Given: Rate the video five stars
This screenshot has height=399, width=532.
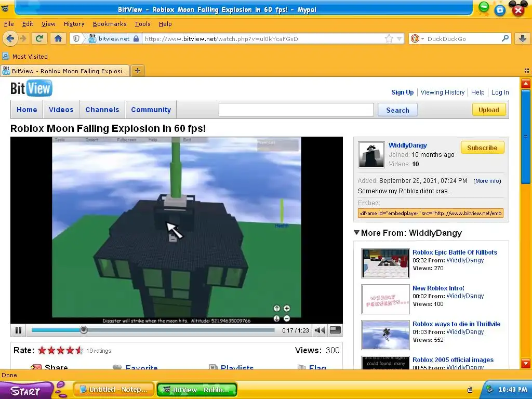Looking at the screenshot, I should pyautogui.click(x=79, y=350).
